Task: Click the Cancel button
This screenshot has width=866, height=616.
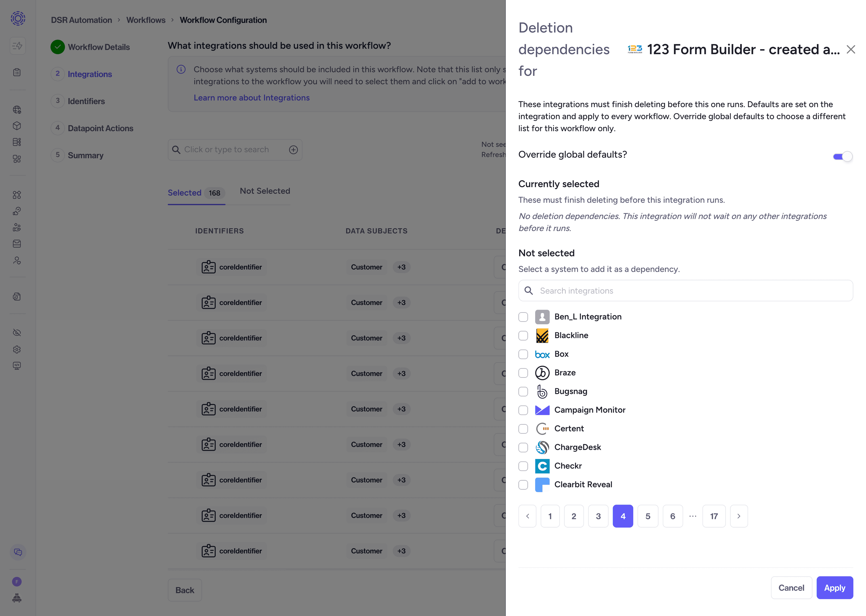Action: (791, 588)
